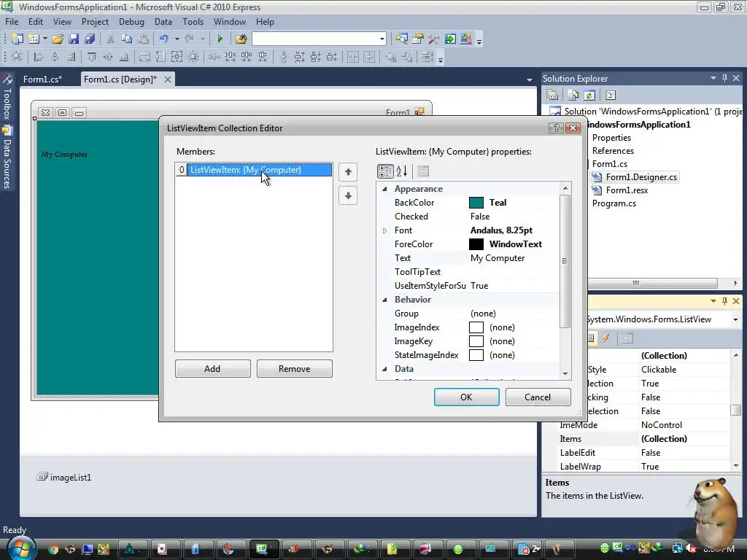Click the Teal BackColor swatch
747x560 pixels.
pos(476,203)
